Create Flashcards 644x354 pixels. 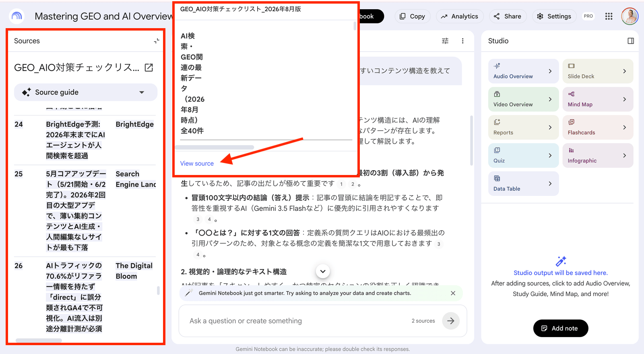coord(598,128)
